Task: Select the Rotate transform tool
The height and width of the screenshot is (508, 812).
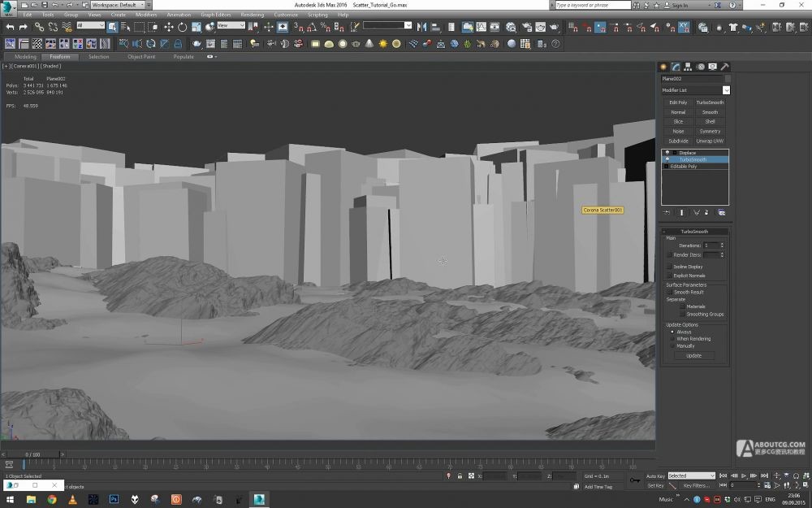Action: pos(183,27)
